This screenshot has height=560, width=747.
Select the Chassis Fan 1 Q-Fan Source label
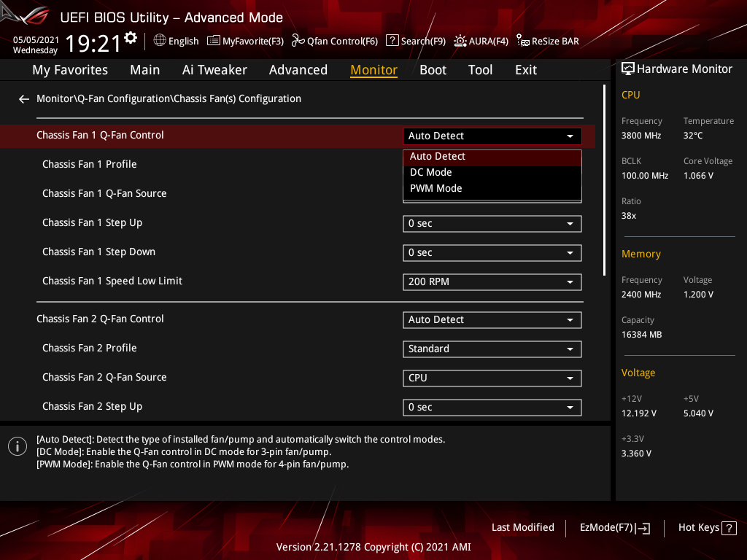tap(104, 193)
